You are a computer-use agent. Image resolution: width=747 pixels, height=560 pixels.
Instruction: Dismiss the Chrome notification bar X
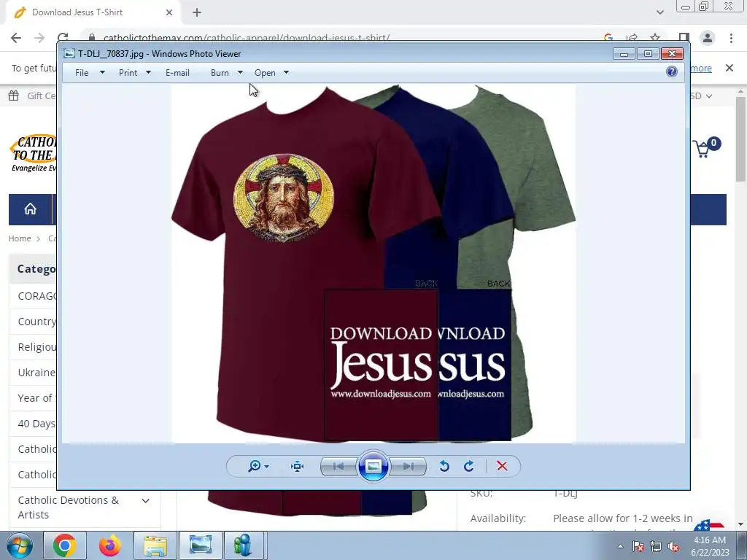(729, 68)
